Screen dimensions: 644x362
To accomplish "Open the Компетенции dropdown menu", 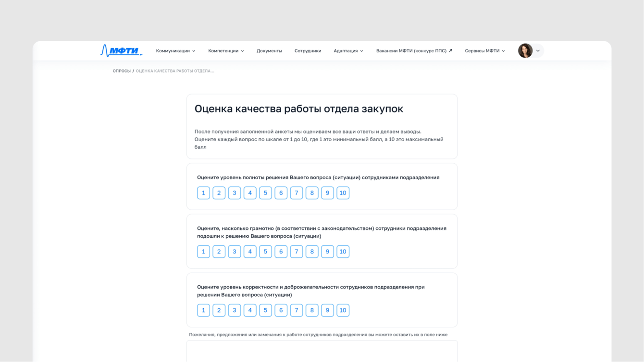I will (x=226, y=51).
